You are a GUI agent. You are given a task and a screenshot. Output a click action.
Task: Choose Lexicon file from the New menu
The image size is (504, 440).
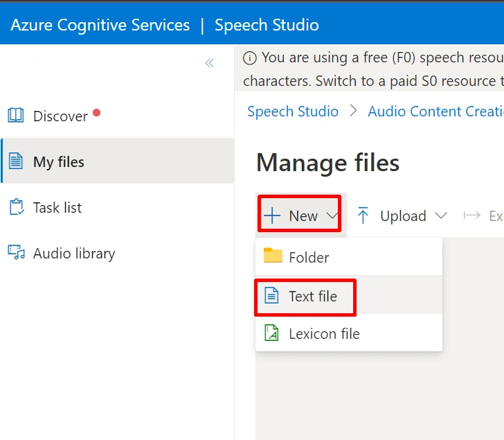pos(349,333)
